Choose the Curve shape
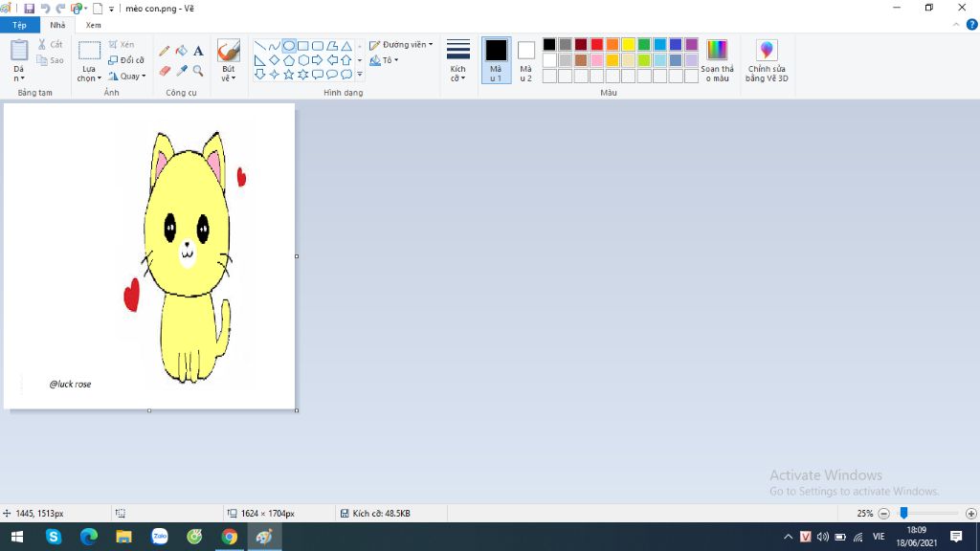Image resolution: width=980 pixels, height=551 pixels. [275, 46]
